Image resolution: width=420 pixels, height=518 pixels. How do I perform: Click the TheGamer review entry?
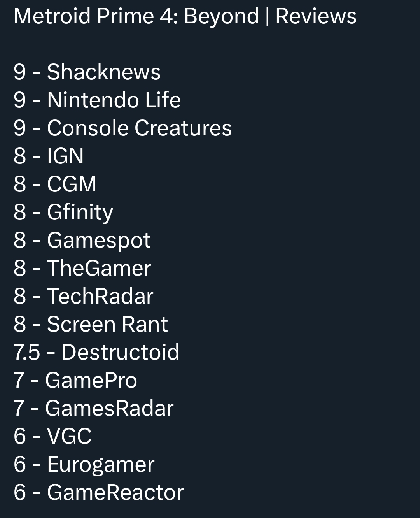coord(99,268)
